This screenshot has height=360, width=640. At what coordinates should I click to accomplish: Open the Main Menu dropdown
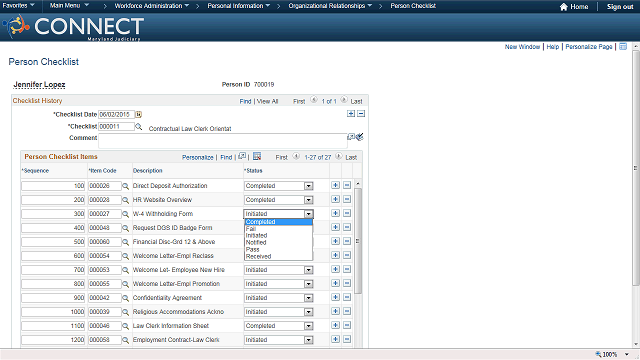point(69,6)
